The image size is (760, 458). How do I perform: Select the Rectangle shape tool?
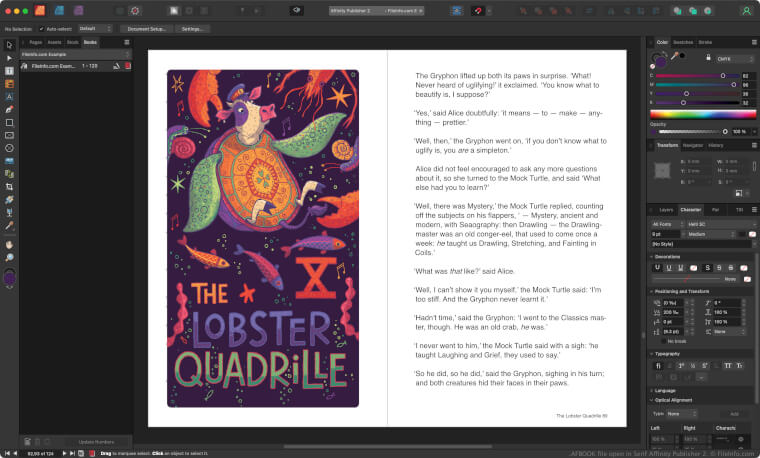click(x=9, y=123)
